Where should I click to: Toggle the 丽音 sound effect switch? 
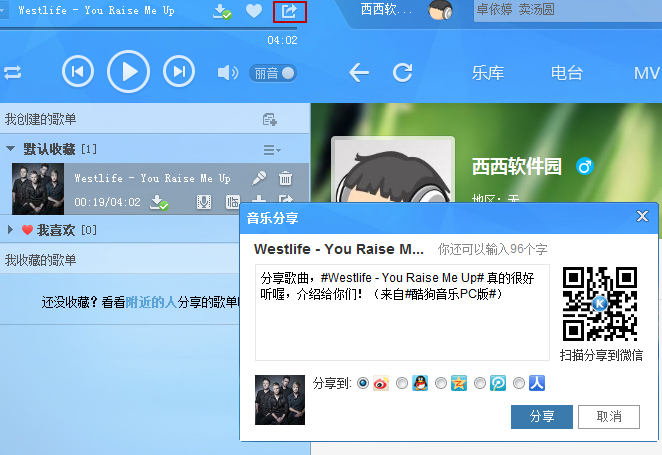(273, 73)
